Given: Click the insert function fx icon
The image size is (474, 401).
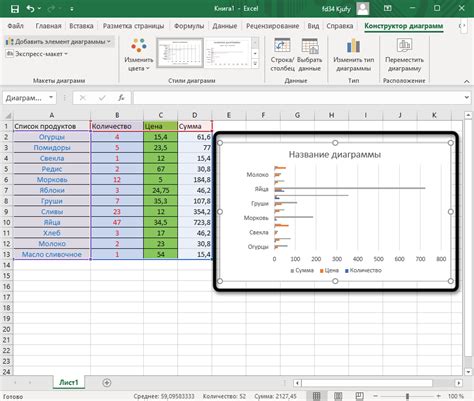Looking at the screenshot, I should pyautogui.click(x=122, y=98).
